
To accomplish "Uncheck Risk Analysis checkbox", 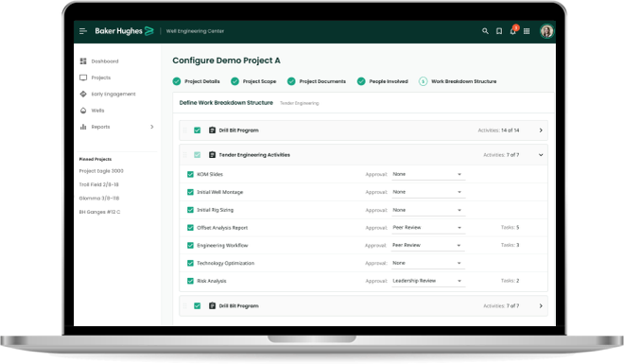I will coord(190,281).
